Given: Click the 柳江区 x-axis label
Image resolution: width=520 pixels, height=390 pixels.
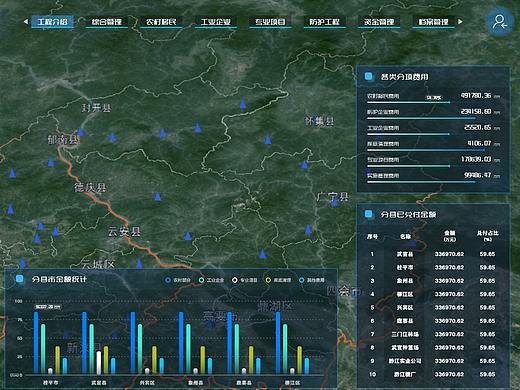Looking at the screenshot, I should [x=292, y=383].
